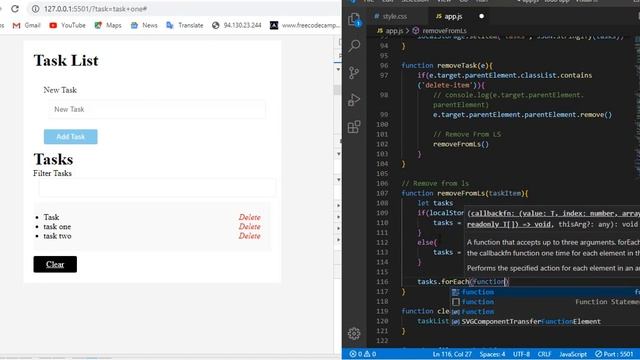Image resolution: width=640 pixels, height=360 pixels.
Task: Open the VS Code Explorer icon
Action: [354, 19]
